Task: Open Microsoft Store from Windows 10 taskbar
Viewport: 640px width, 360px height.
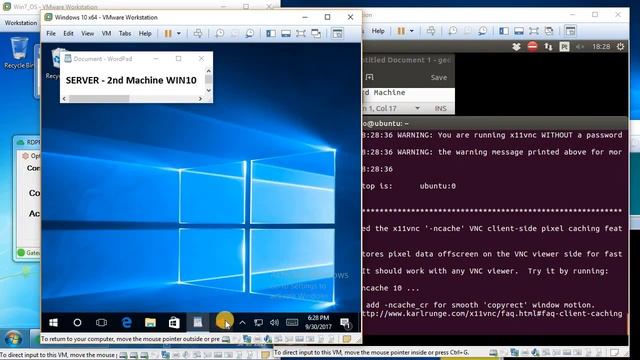Action: coord(174,323)
